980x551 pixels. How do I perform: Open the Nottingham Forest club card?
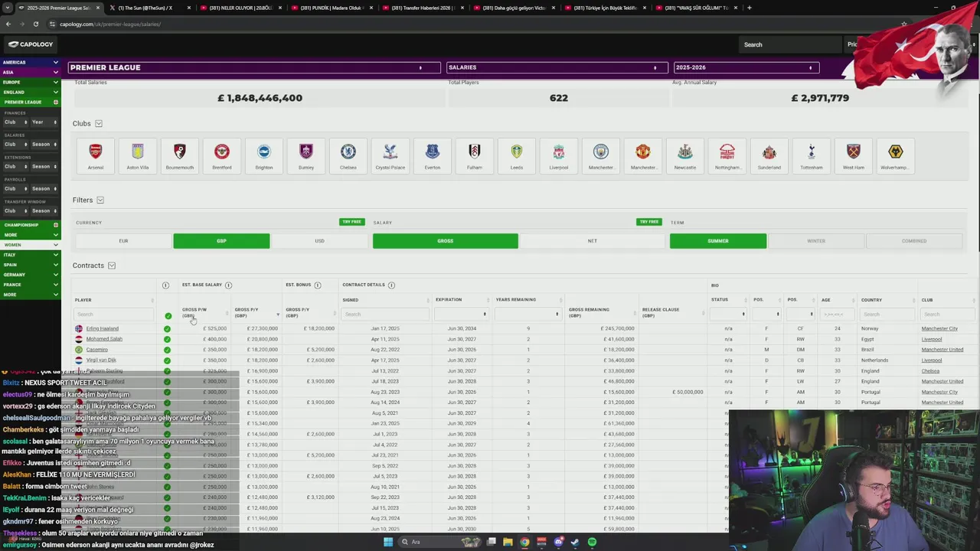(x=727, y=156)
